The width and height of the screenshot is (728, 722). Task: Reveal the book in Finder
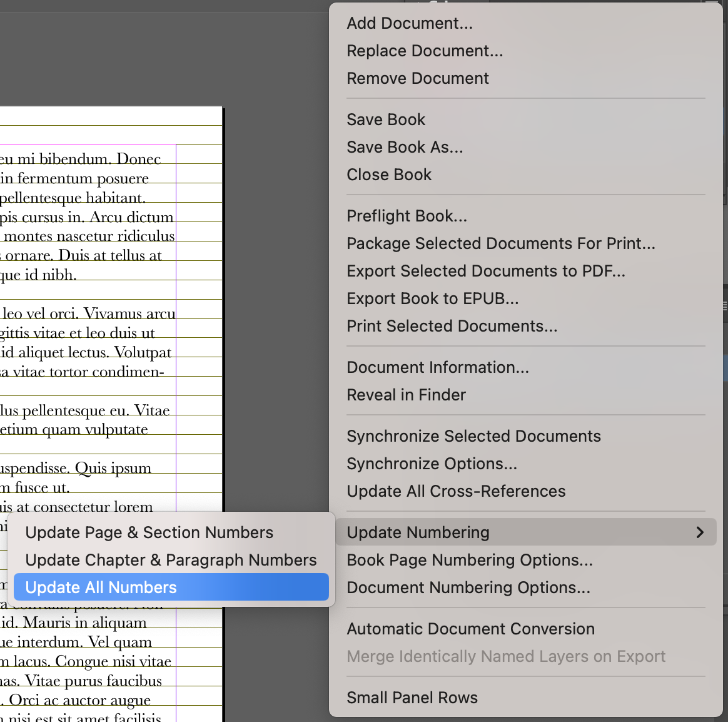[406, 394]
